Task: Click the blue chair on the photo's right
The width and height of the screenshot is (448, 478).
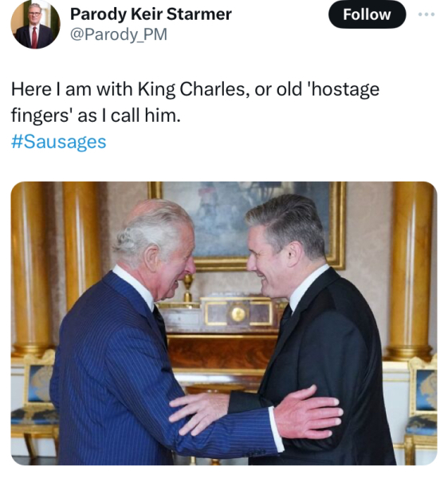Action: pos(421,409)
